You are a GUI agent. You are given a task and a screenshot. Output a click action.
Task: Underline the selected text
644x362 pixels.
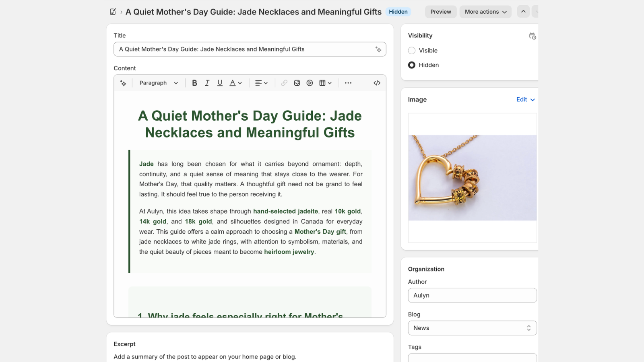coord(220,83)
